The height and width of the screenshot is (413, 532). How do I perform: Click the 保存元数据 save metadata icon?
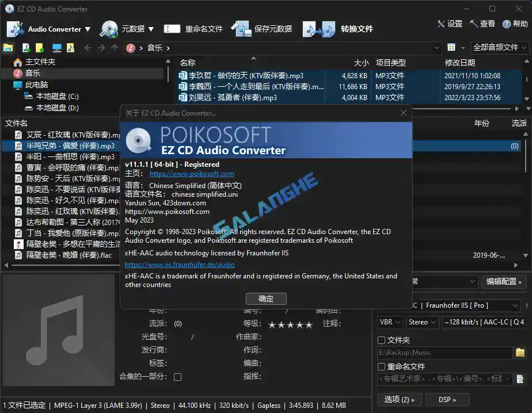(x=242, y=29)
